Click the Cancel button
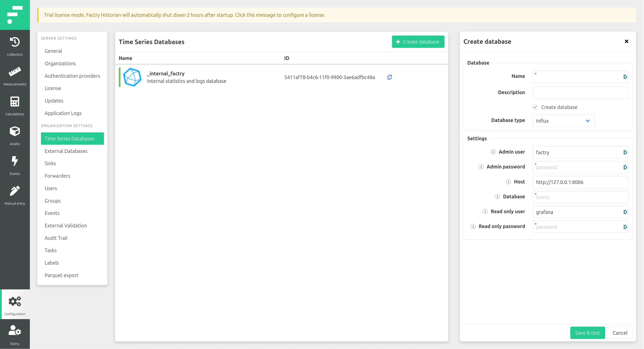Screen dimensions: 644x349 620,333
